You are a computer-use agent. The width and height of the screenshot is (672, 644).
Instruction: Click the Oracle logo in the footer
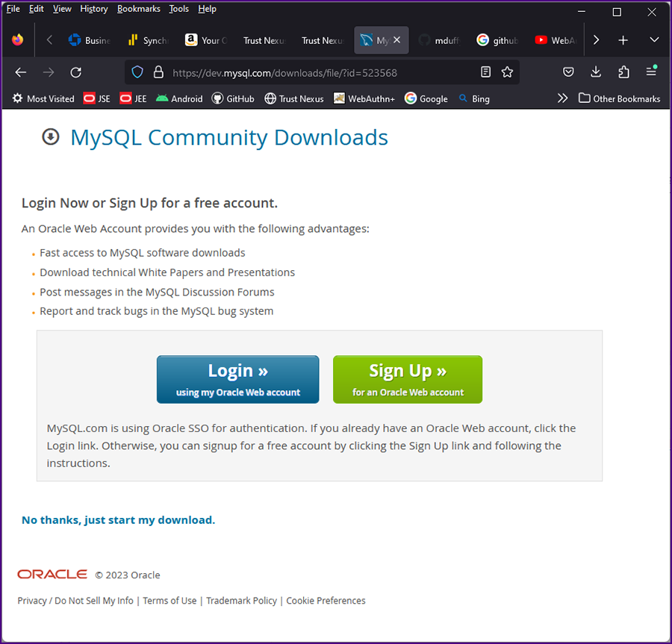[52, 574]
